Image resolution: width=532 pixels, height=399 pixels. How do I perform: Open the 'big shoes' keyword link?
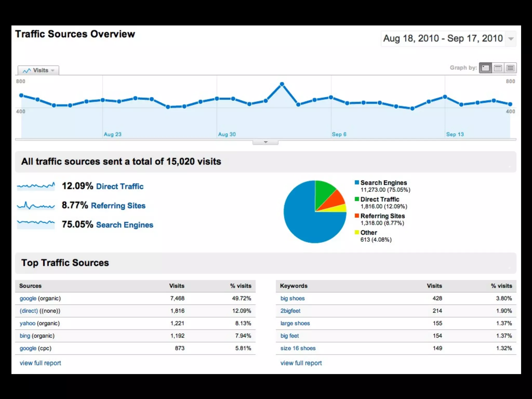tap(292, 298)
